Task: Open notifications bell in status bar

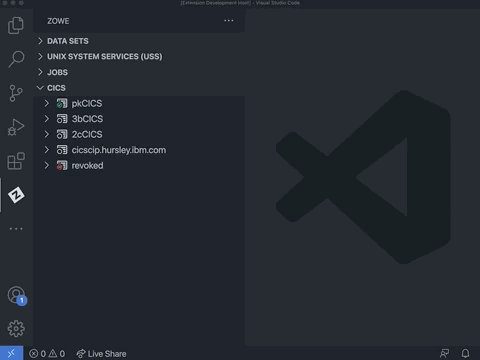Action: coord(465,353)
